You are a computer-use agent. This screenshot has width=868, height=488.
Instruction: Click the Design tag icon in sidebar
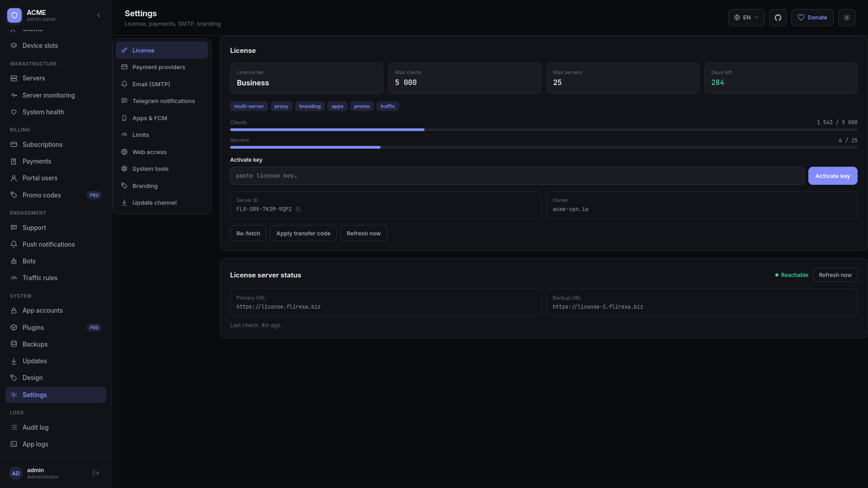(x=14, y=378)
